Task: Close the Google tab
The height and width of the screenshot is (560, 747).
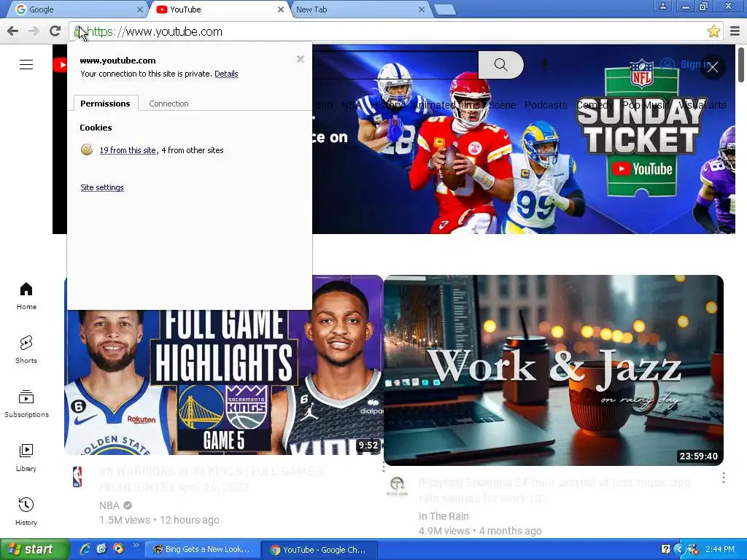Action: pyautogui.click(x=139, y=9)
